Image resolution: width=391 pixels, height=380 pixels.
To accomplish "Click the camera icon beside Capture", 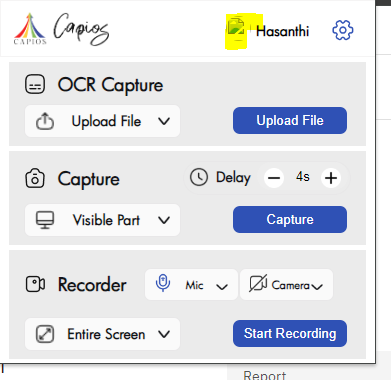I will 35,179.
